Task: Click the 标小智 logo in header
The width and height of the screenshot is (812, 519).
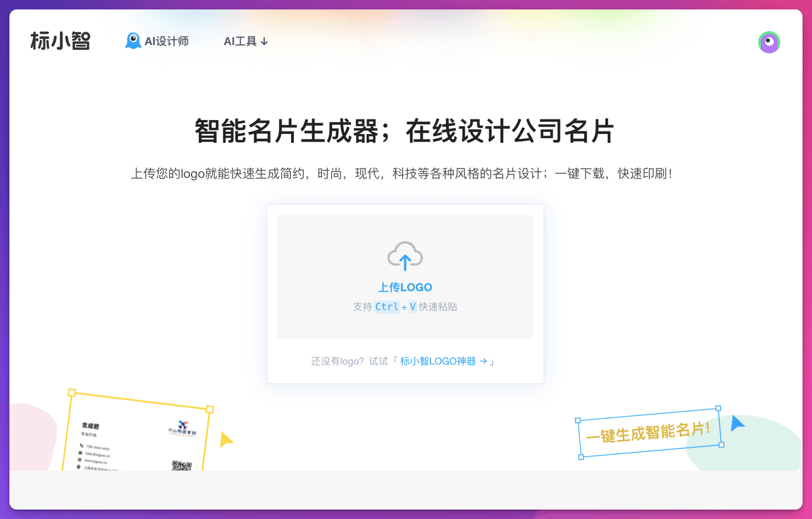Action: (x=60, y=41)
